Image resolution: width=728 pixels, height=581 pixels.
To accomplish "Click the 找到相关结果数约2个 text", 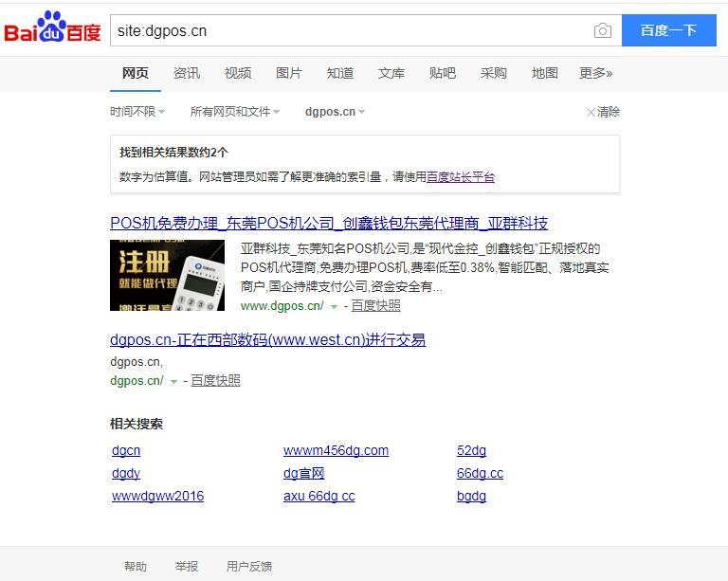I will click(x=173, y=153).
